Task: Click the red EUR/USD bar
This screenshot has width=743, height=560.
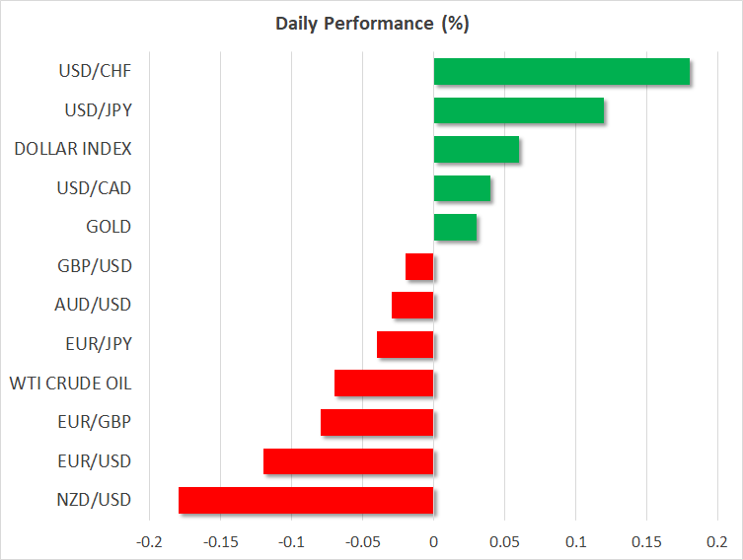Action: pos(348,461)
